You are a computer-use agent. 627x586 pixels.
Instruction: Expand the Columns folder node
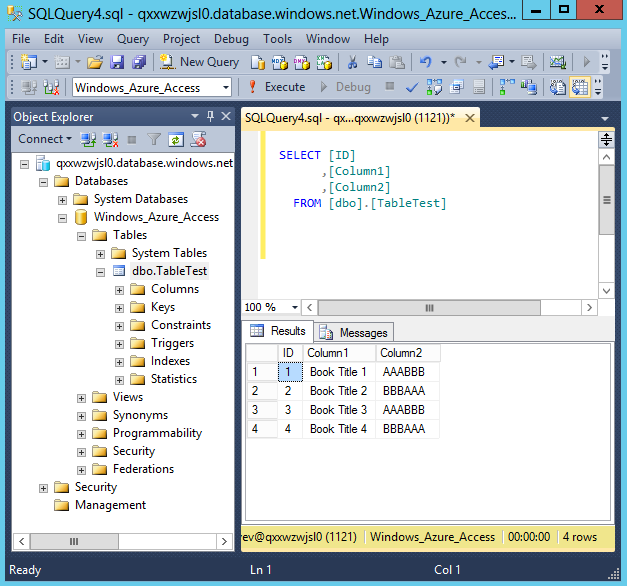coord(120,290)
